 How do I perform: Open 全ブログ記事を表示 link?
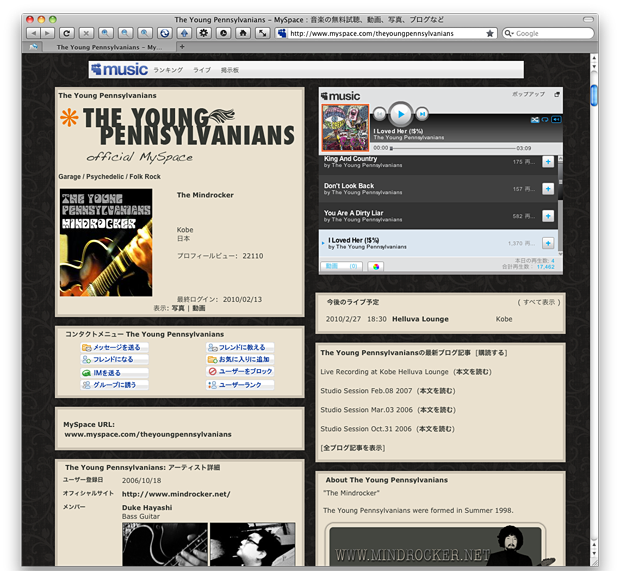(x=353, y=448)
